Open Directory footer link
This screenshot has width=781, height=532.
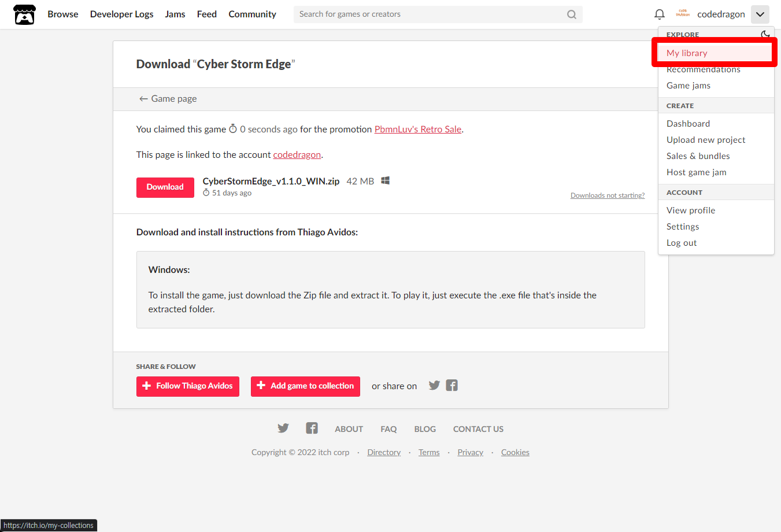[x=384, y=452]
